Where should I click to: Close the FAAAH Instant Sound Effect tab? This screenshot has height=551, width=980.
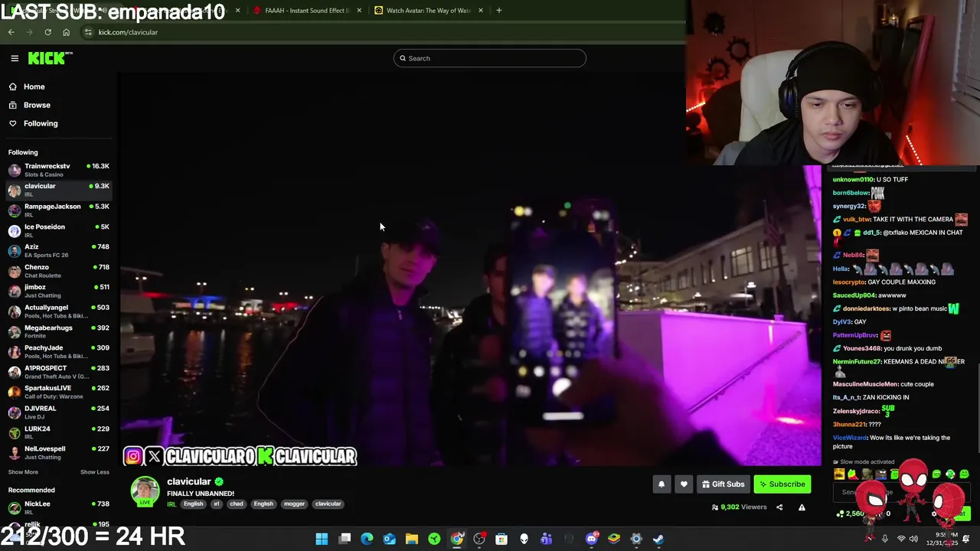coord(359,11)
